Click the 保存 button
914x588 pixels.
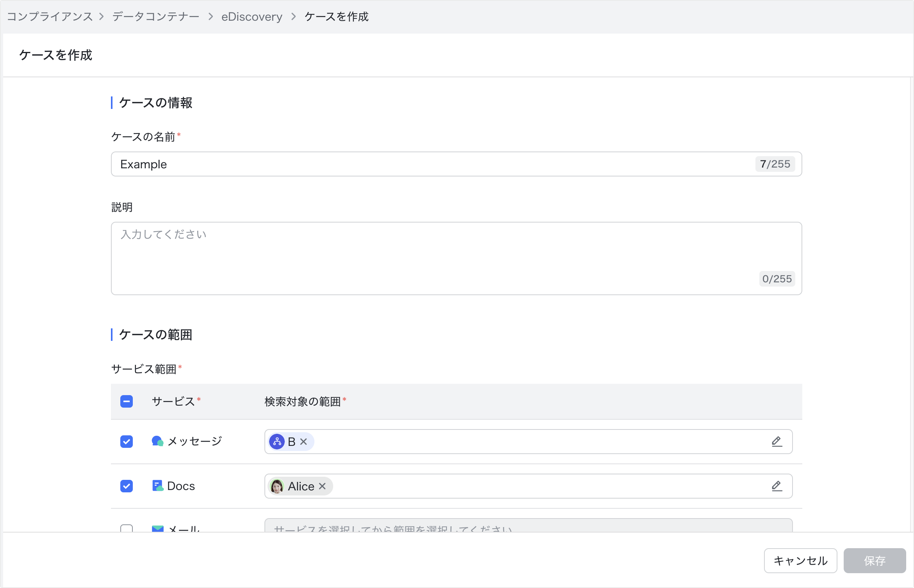click(874, 561)
